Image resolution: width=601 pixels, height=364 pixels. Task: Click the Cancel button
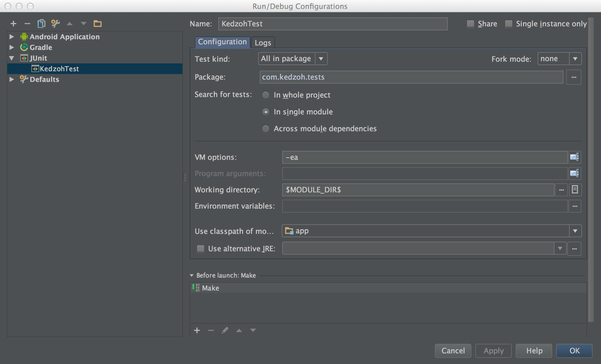pyautogui.click(x=453, y=351)
